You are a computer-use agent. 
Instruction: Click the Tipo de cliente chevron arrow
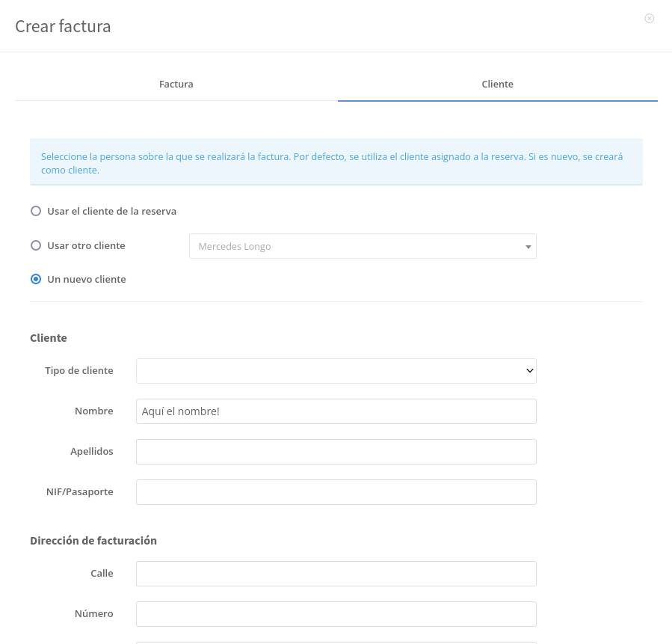point(530,370)
